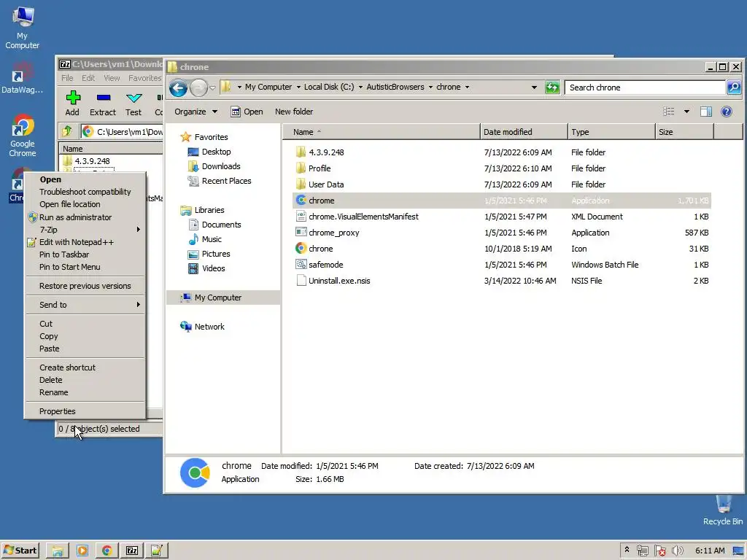Screen dimensions: 747x560
Task: Select the safemode batch file
Action: point(502,265)
